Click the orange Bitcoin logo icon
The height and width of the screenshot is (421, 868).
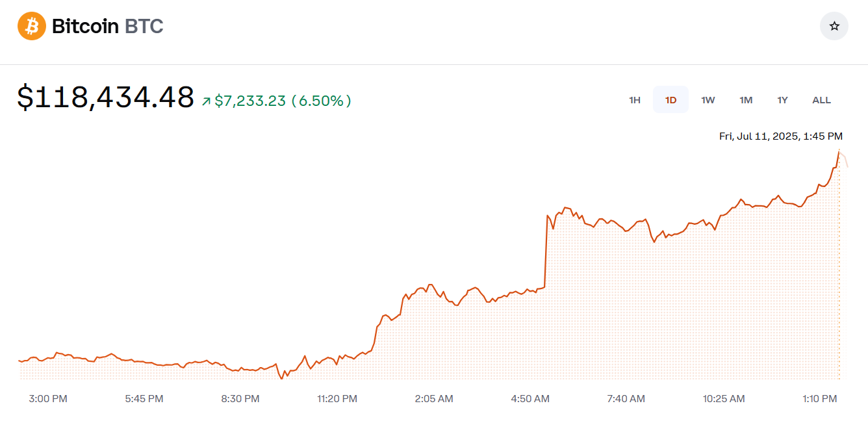tap(32, 26)
